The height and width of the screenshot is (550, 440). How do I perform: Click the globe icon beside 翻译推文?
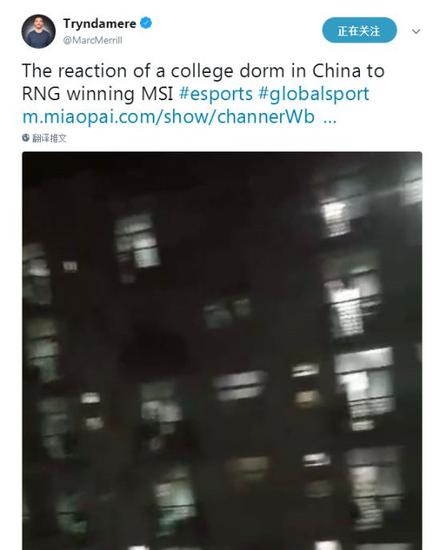[26, 138]
